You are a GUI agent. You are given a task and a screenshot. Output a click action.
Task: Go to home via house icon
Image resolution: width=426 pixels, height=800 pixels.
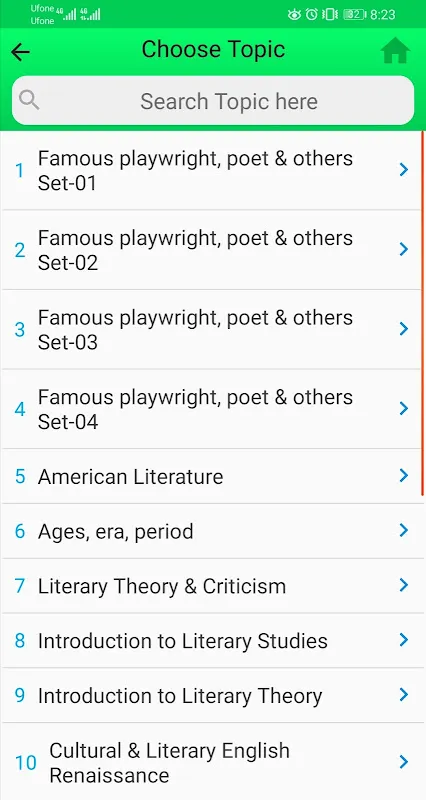[395, 51]
